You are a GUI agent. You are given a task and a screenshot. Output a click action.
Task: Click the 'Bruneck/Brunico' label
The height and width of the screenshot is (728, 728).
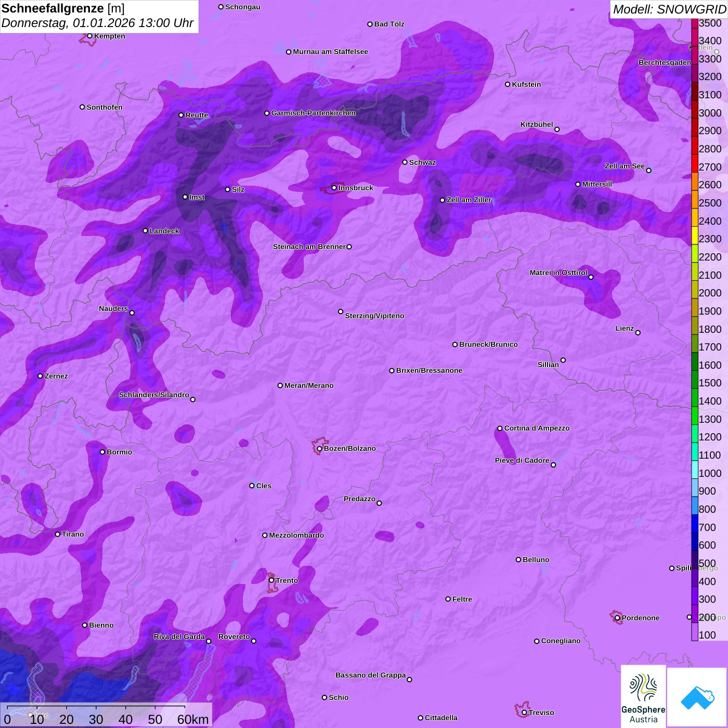point(488,344)
